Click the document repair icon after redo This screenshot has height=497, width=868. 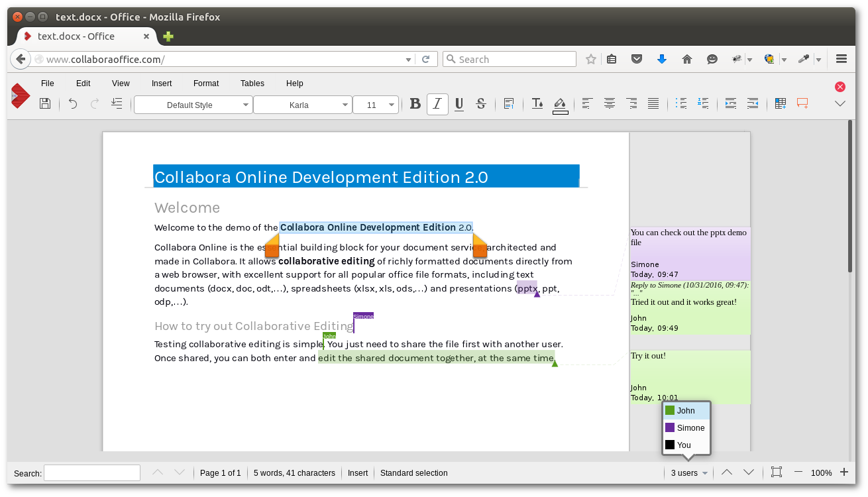(117, 103)
